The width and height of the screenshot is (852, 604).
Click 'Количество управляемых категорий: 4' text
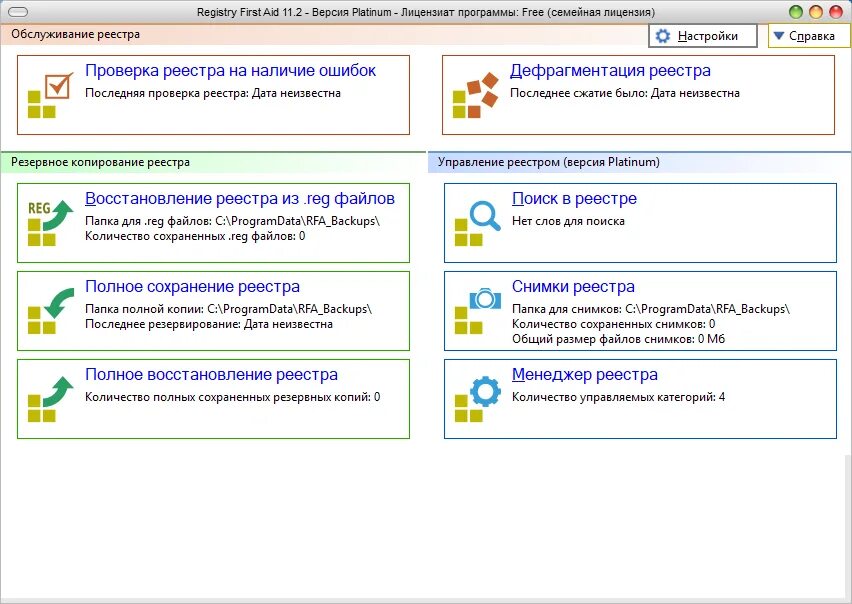coord(618,397)
